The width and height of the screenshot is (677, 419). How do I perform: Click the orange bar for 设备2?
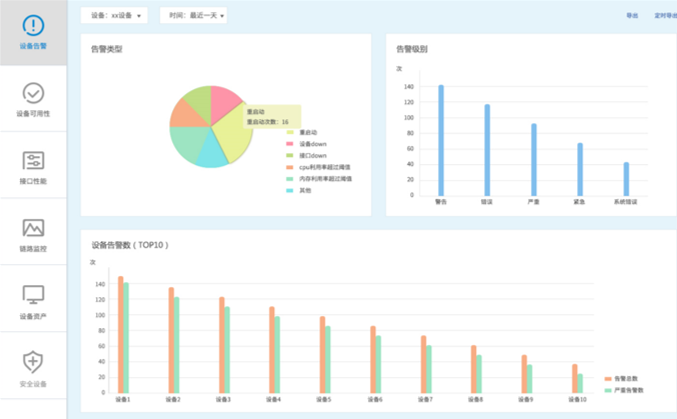click(171, 340)
